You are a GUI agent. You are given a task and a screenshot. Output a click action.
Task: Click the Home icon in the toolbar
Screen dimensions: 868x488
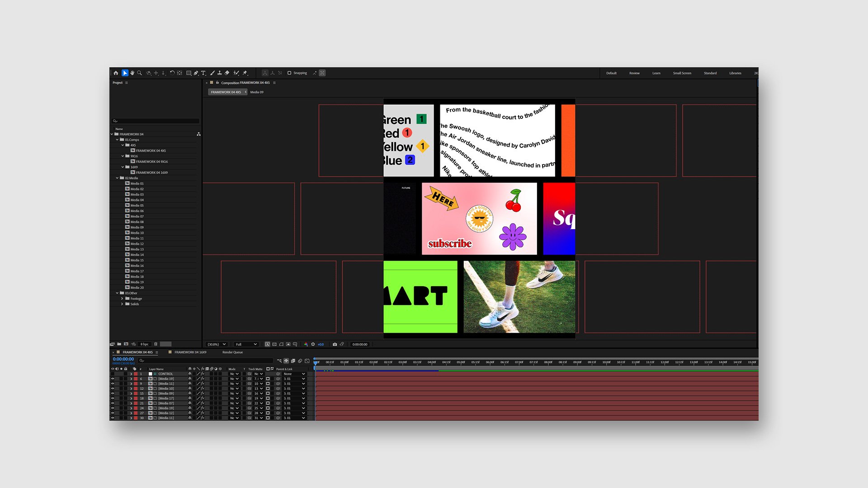(x=116, y=73)
